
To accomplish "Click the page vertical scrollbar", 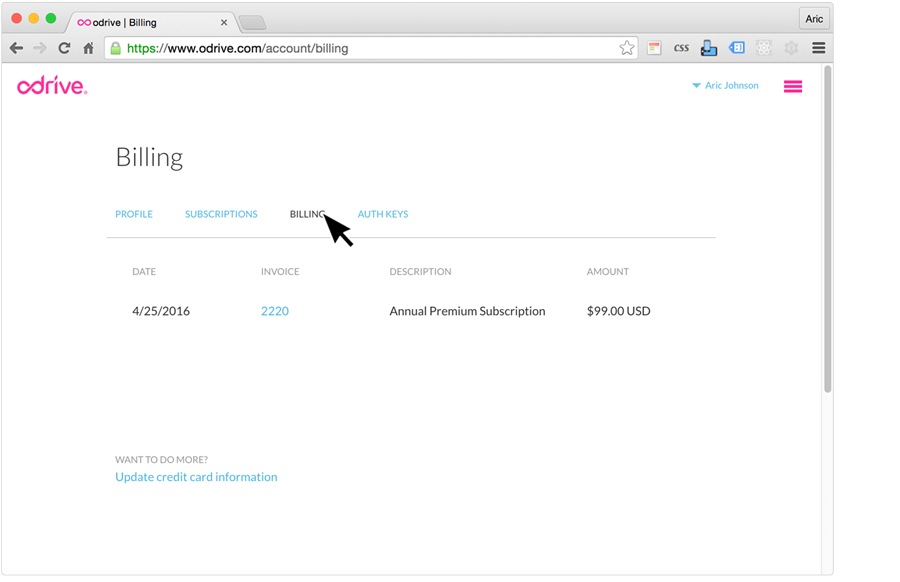I will click(827, 230).
